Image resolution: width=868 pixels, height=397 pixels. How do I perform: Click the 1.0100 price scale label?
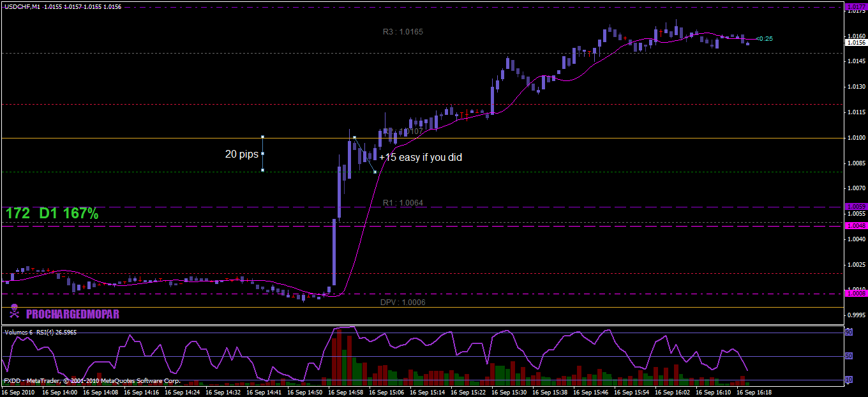[856, 138]
